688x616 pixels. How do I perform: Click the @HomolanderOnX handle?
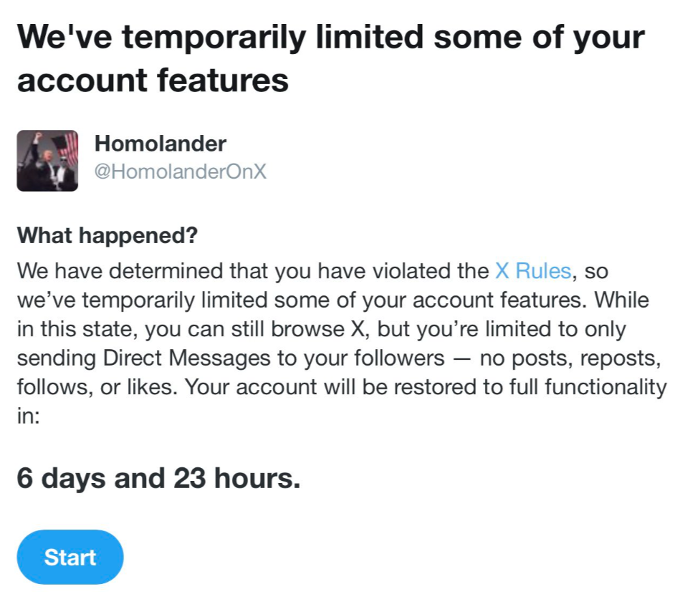(x=180, y=172)
